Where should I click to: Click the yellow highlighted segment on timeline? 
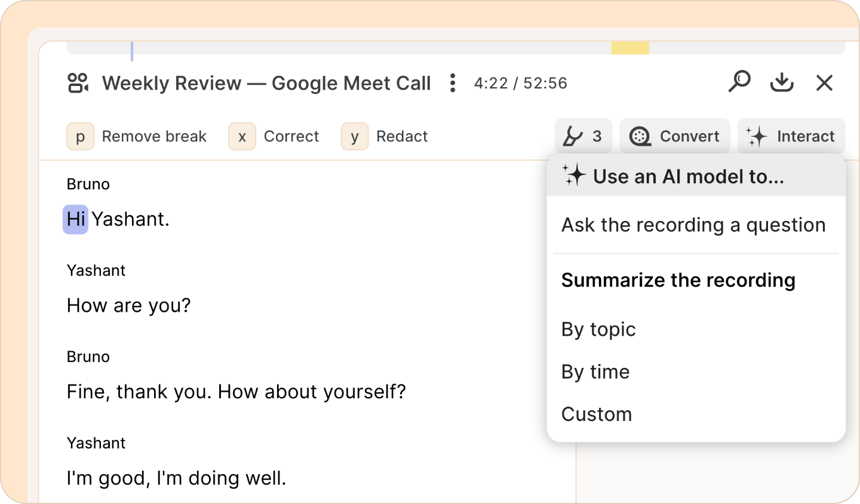pos(630,48)
